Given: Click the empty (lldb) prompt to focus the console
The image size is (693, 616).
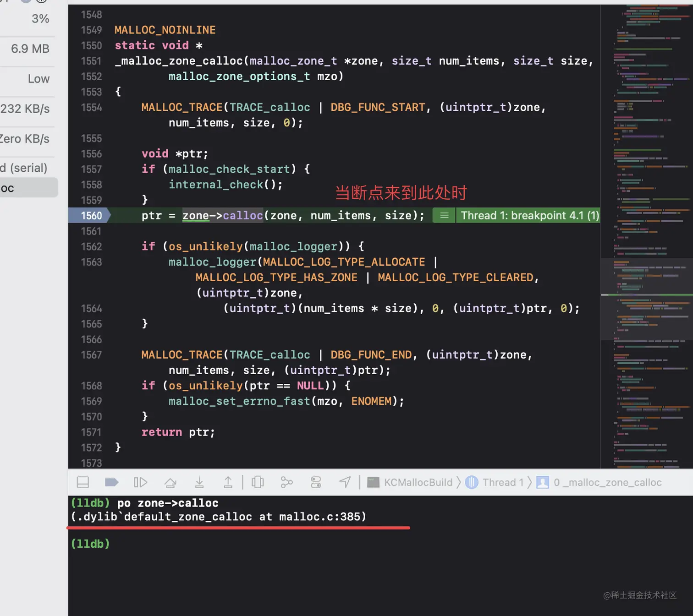Looking at the screenshot, I should [x=90, y=544].
